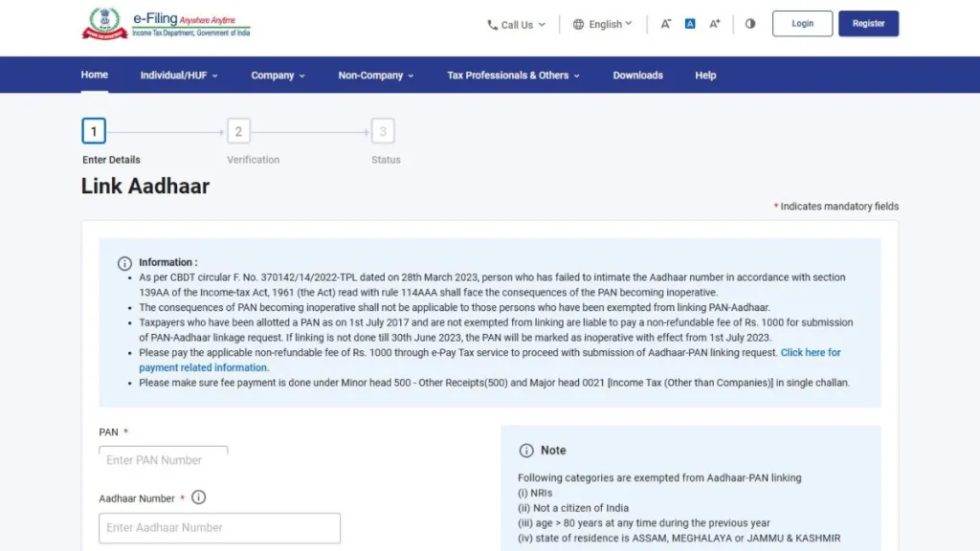Select the decrease font size icon

tap(666, 23)
